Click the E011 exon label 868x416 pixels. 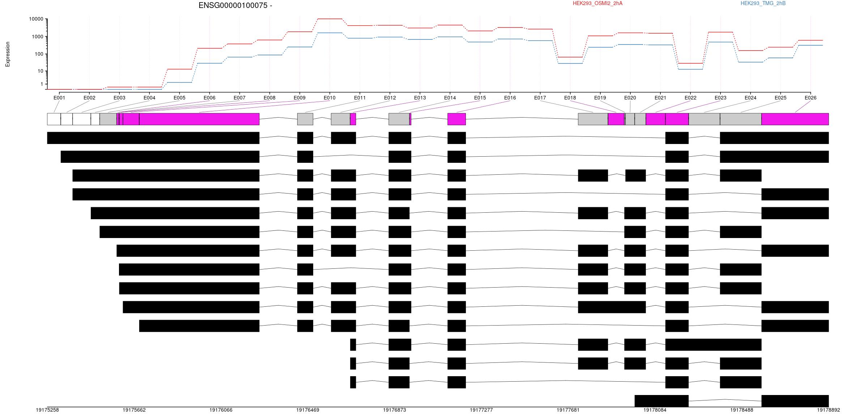(x=360, y=98)
